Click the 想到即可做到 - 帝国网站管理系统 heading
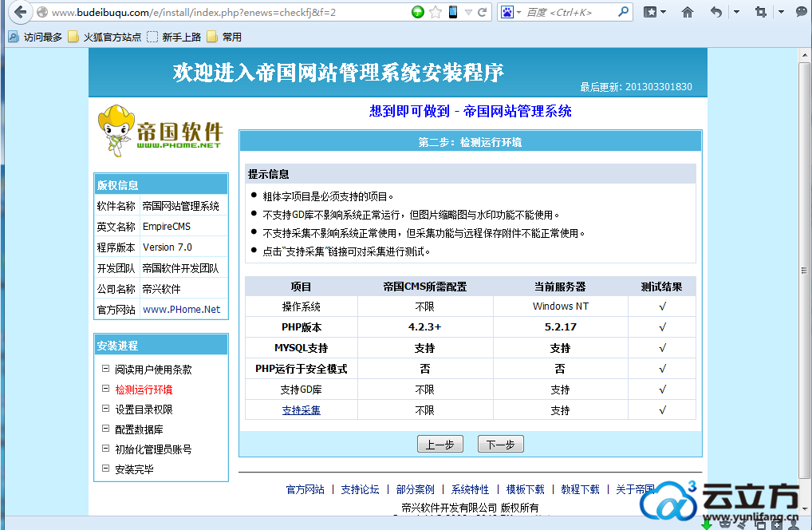This screenshot has height=530, width=812. (471, 112)
